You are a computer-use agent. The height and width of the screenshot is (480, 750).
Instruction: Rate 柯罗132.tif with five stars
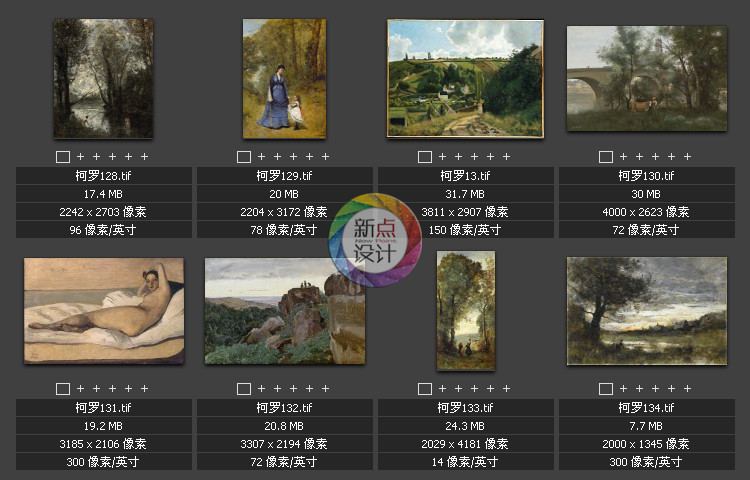pyautogui.click(x=326, y=389)
